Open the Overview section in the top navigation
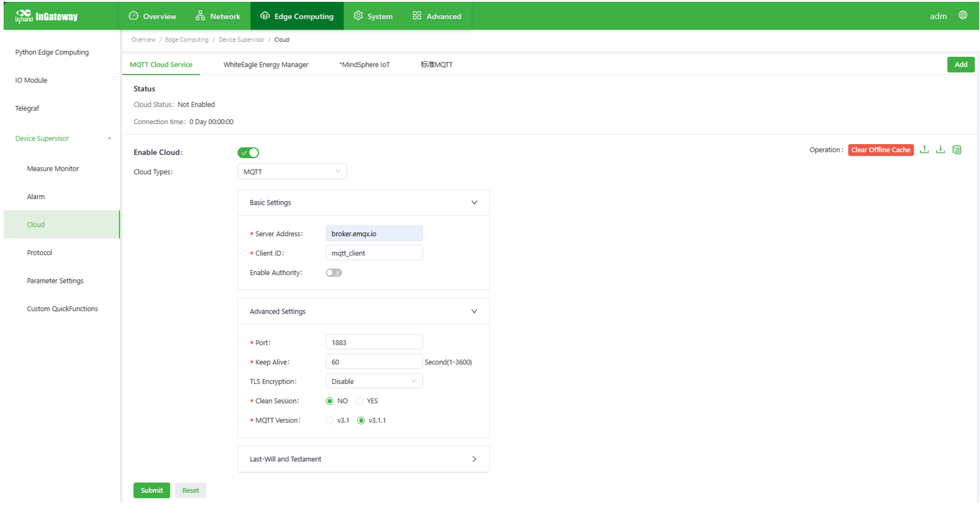This screenshot has width=980, height=514. 153,16
